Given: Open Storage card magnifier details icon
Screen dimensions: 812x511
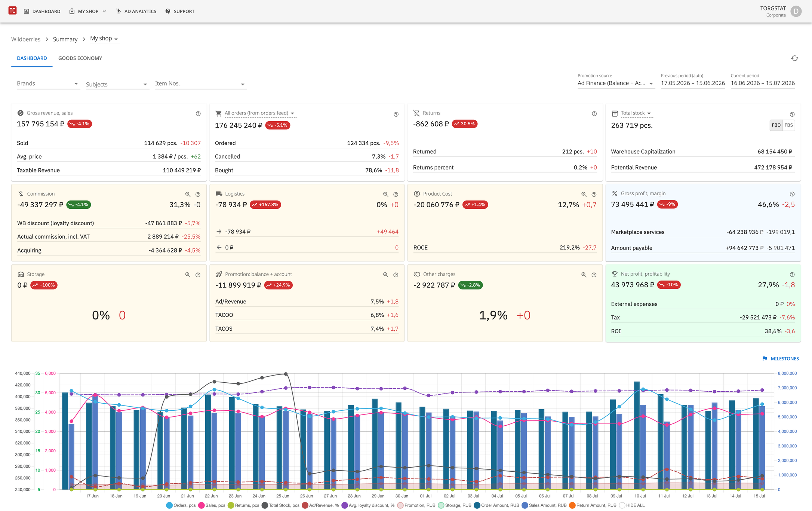Looking at the screenshot, I should coord(188,275).
